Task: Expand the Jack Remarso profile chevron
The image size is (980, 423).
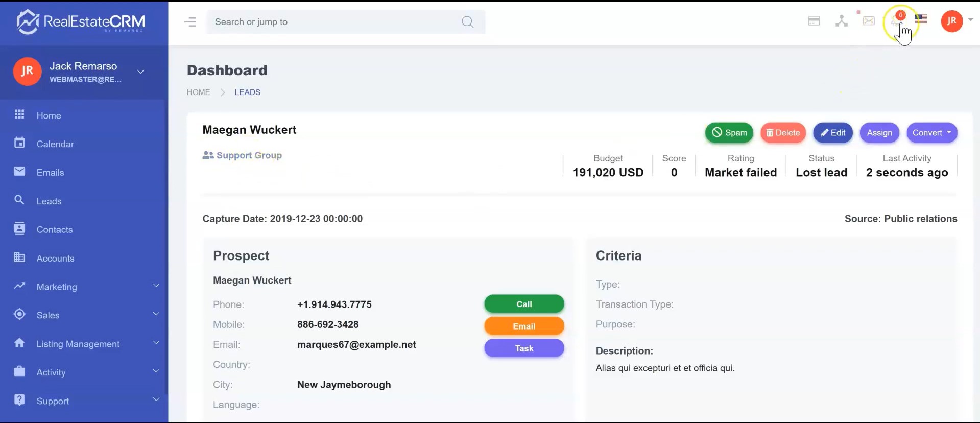Action: [x=140, y=72]
